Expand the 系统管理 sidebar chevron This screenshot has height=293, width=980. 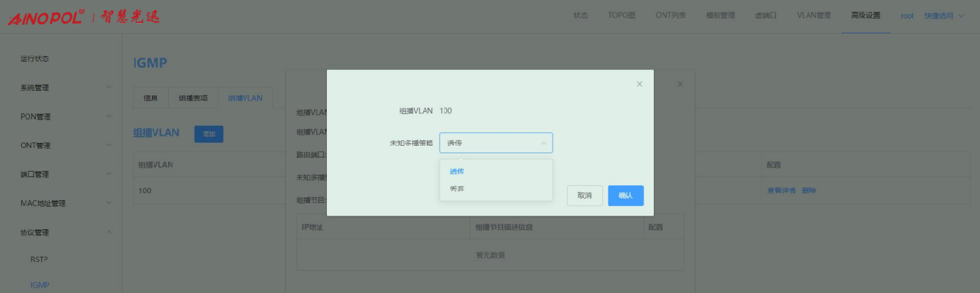[x=109, y=87]
